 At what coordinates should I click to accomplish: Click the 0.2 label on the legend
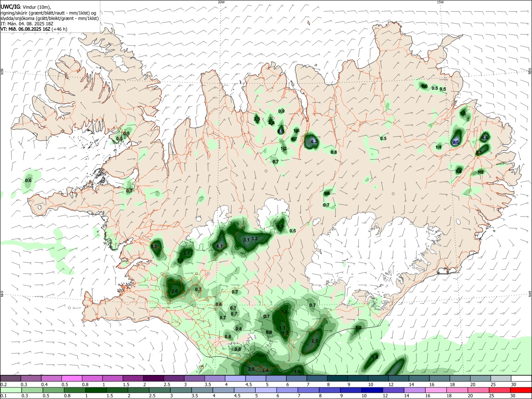pyautogui.click(x=3, y=384)
